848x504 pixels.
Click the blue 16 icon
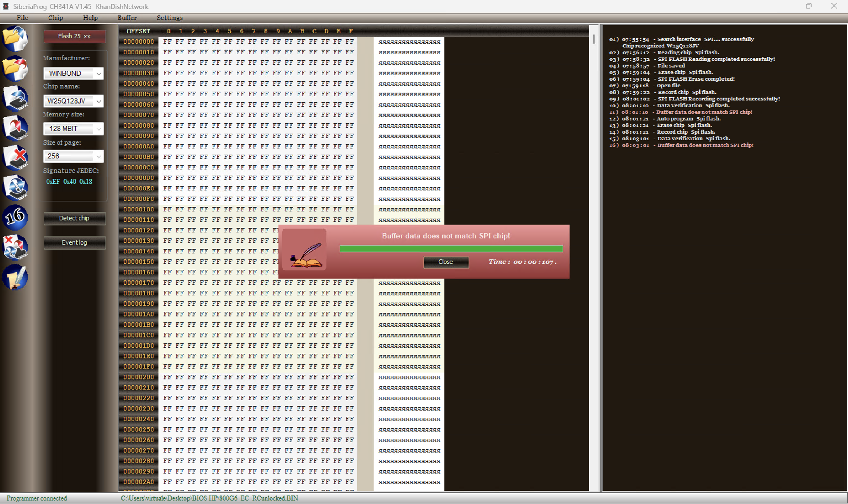[x=15, y=217]
